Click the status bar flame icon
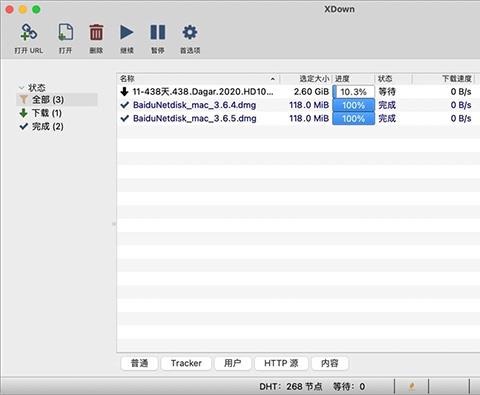Image resolution: width=480 pixels, height=395 pixels. 412,387
